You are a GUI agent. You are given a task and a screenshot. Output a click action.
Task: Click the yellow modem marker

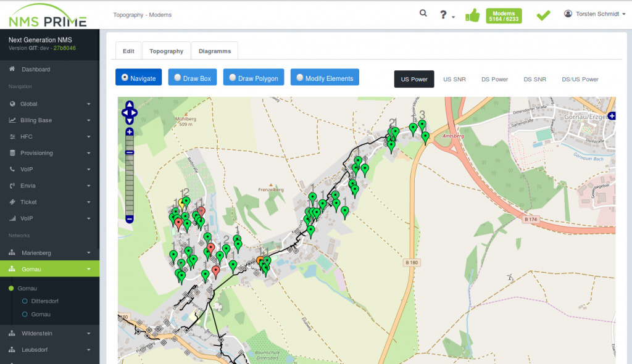(x=181, y=203)
